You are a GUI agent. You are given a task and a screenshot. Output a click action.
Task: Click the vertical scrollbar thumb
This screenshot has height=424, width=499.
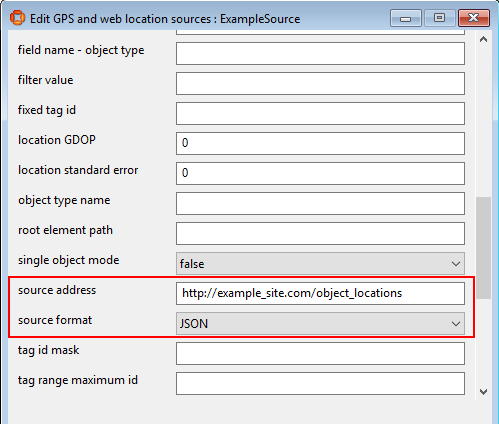click(483, 248)
